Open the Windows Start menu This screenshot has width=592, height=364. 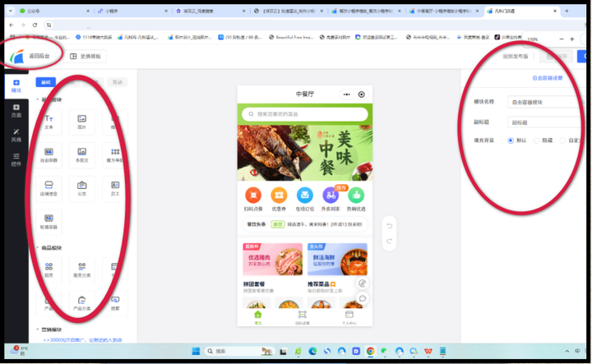[196, 351]
